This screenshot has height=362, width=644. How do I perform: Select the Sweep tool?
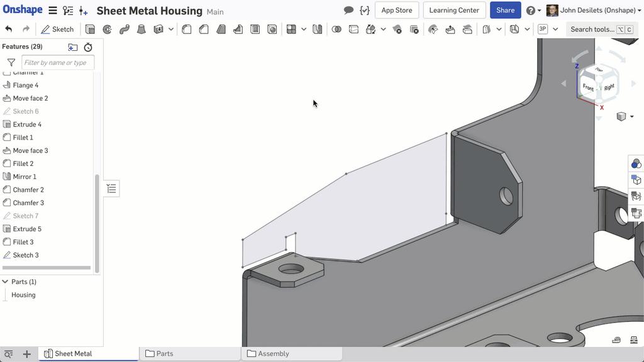(x=123, y=29)
